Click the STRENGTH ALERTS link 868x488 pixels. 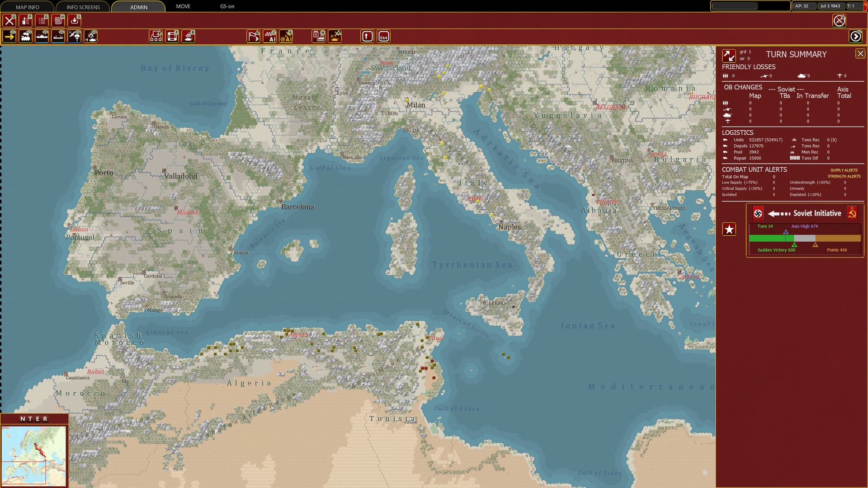tap(844, 176)
